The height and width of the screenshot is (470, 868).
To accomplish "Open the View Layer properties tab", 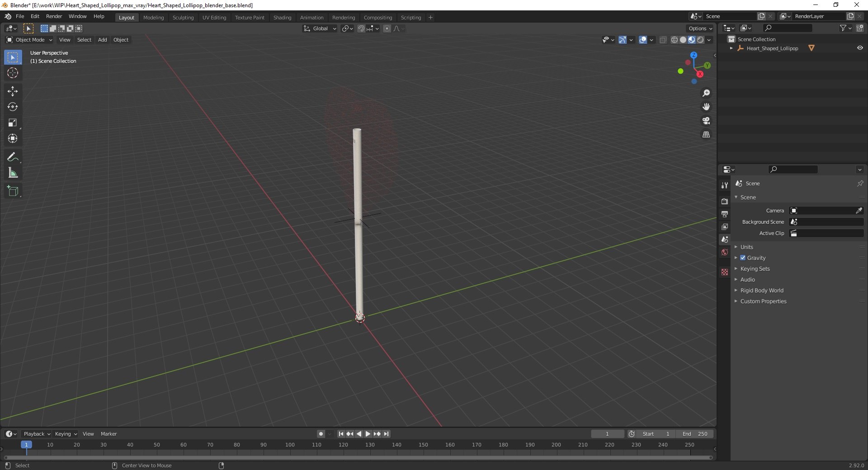I will tap(725, 226).
